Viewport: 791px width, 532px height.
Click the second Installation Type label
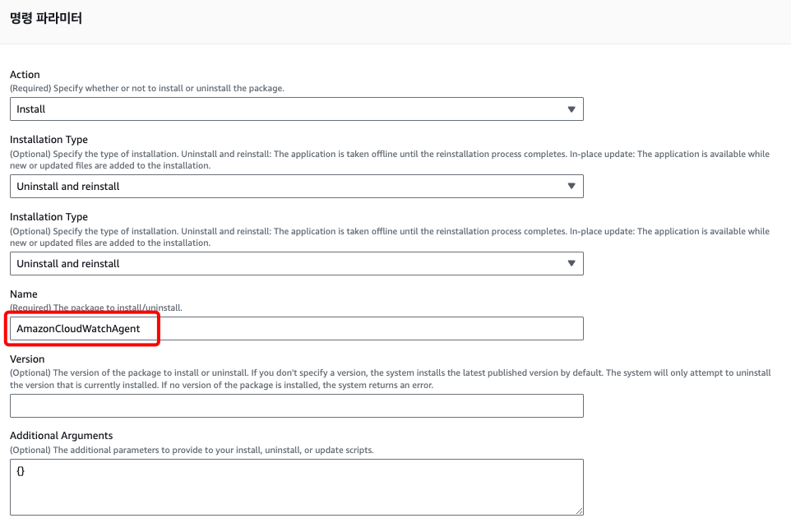(49, 217)
